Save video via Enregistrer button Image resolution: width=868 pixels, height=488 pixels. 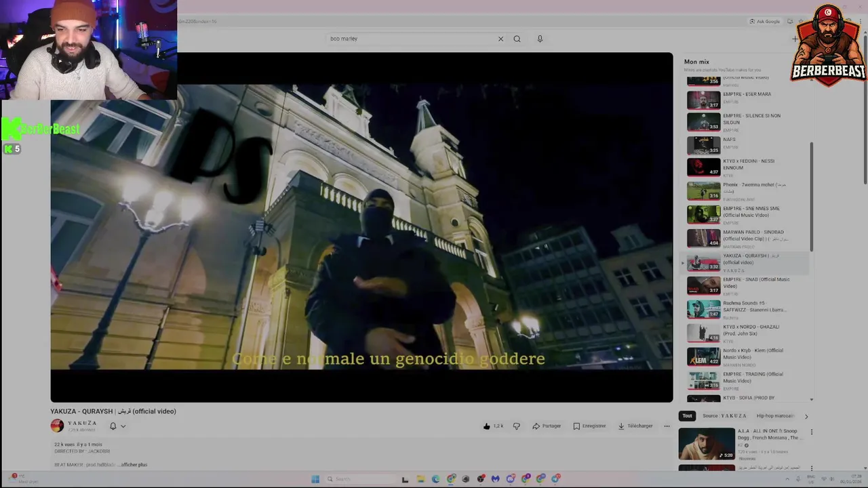(589, 426)
